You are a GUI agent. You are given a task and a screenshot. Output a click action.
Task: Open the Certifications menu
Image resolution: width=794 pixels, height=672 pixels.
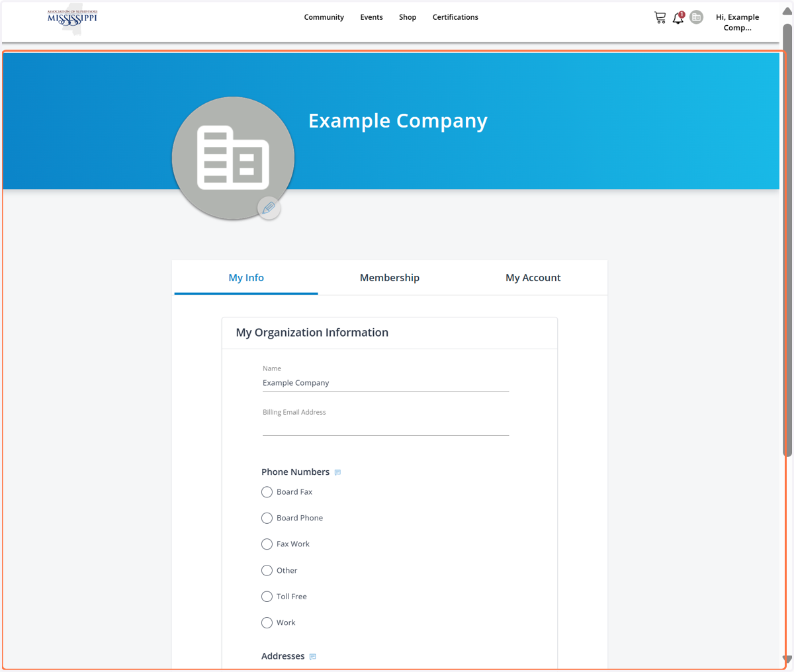[x=455, y=17]
